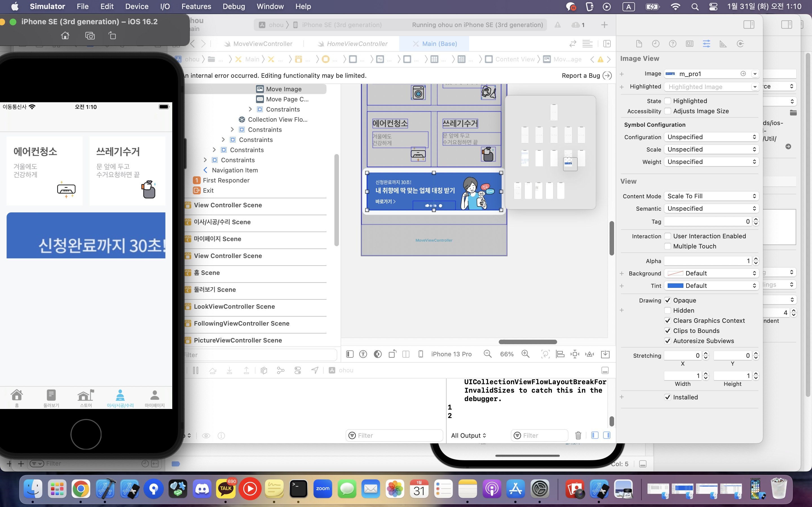Uncheck Clips to Bounds
Screen dimensions: 812x507
tap(668, 331)
